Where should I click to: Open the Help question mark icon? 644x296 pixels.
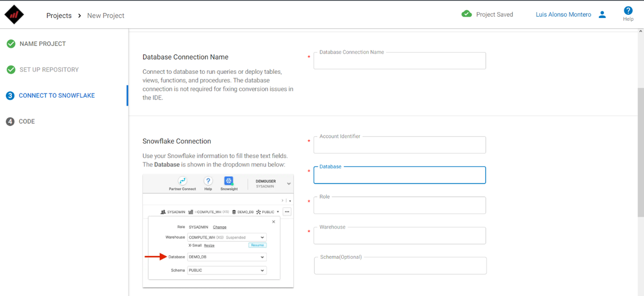pyautogui.click(x=628, y=11)
